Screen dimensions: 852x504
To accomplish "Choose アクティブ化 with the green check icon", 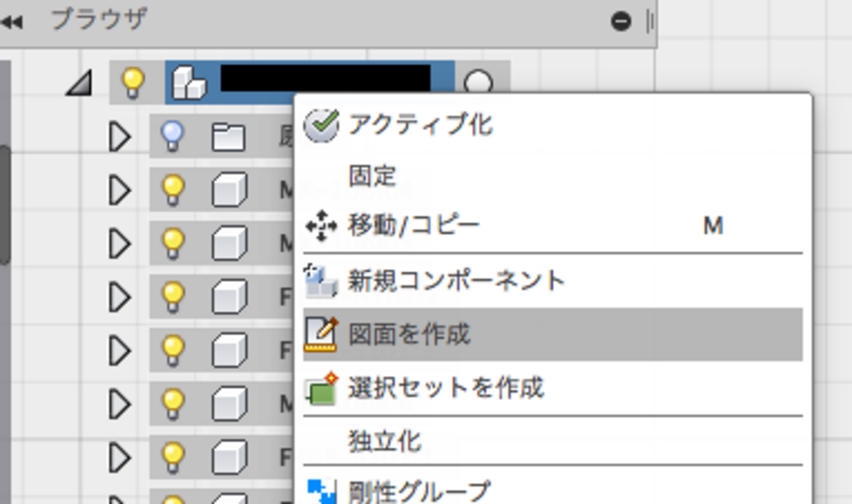I will tap(552, 125).
